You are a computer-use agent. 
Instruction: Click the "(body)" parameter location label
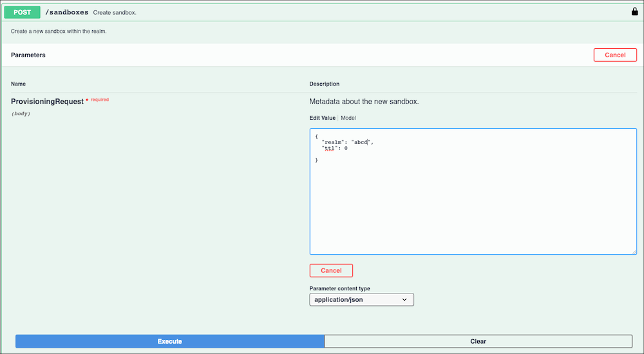pos(21,114)
